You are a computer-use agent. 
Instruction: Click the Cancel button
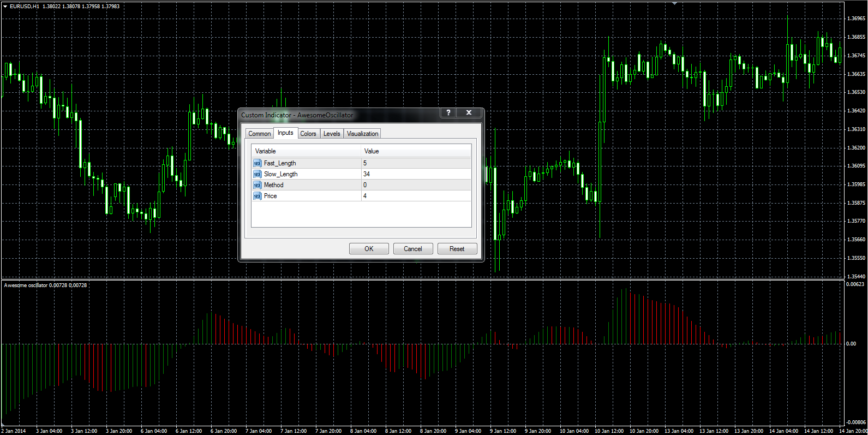[413, 249]
